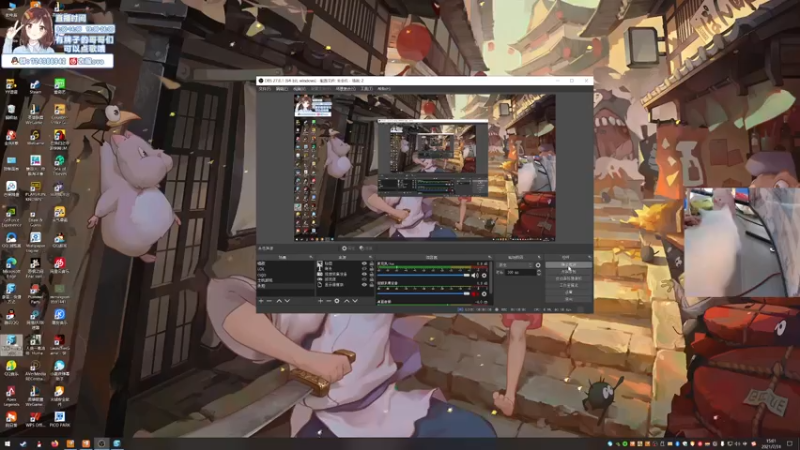Click the Exit button in Controls
Image resolution: width=800 pixels, height=450 pixels.
coord(568,298)
